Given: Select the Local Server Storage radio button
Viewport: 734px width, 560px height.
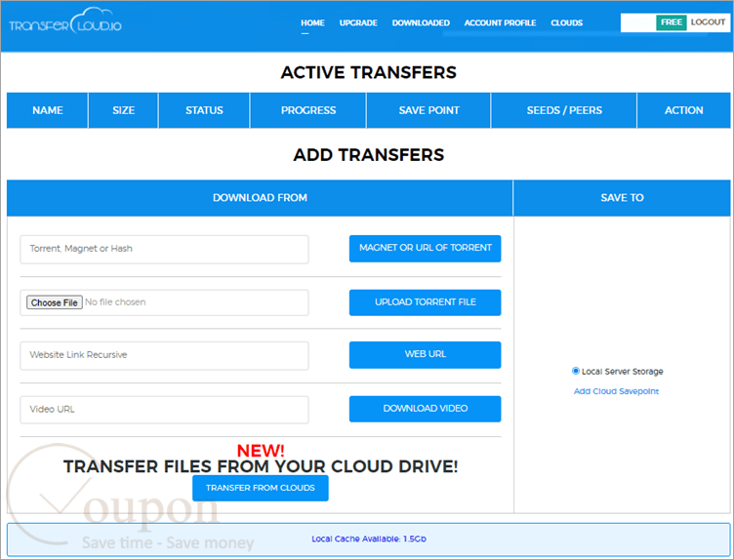Looking at the screenshot, I should click(x=576, y=371).
